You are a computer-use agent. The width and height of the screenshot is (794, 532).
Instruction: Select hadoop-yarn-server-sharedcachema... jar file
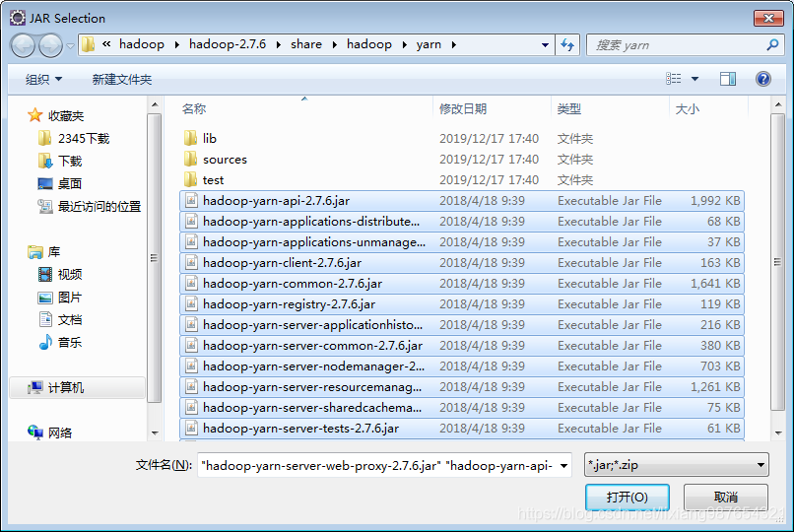coord(461,408)
